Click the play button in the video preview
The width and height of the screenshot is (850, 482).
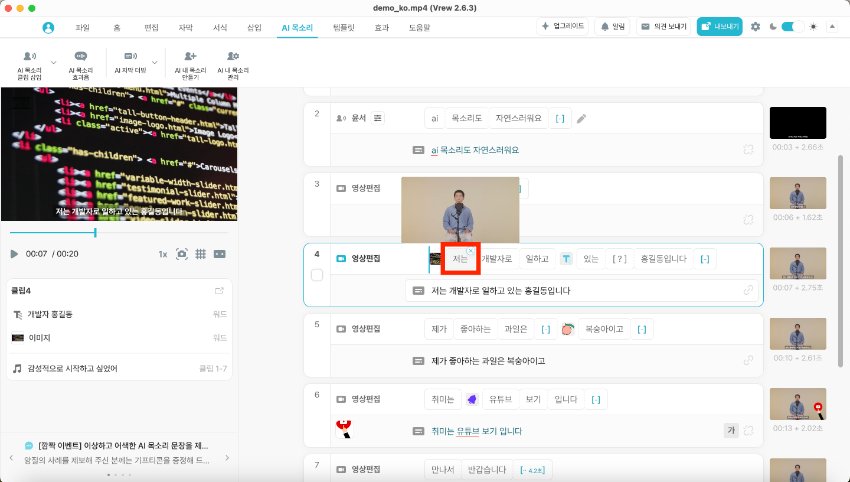14,254
